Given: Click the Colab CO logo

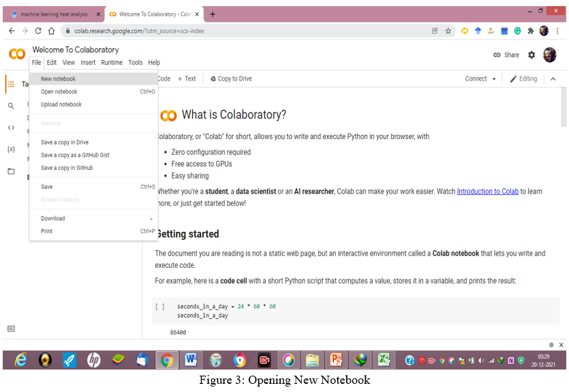Looking at the screenshot, I should coord(17,54).
